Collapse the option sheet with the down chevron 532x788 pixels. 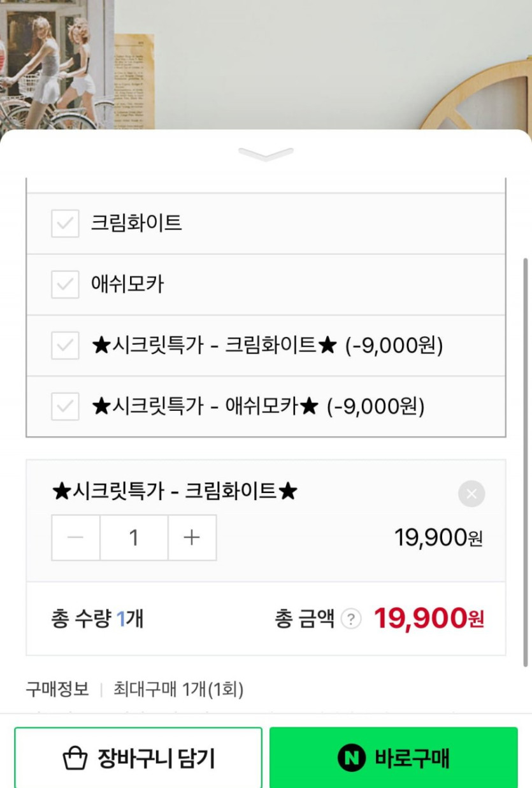(266, 154)
